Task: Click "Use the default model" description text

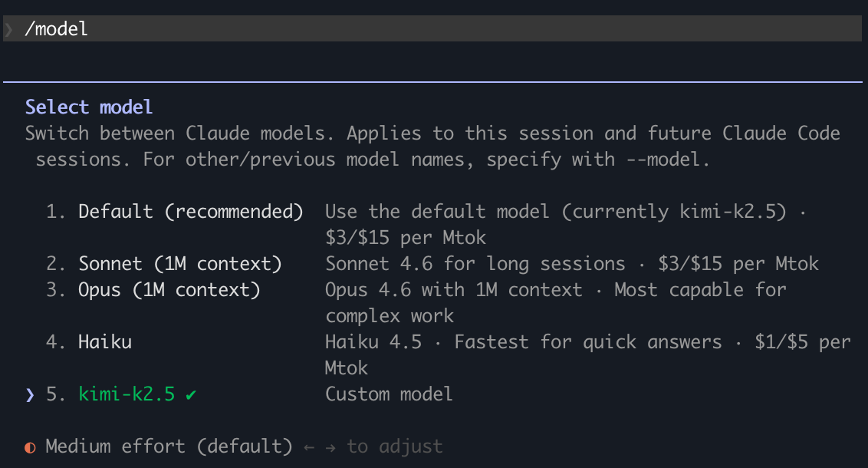Action: click(x=437, y=212)
